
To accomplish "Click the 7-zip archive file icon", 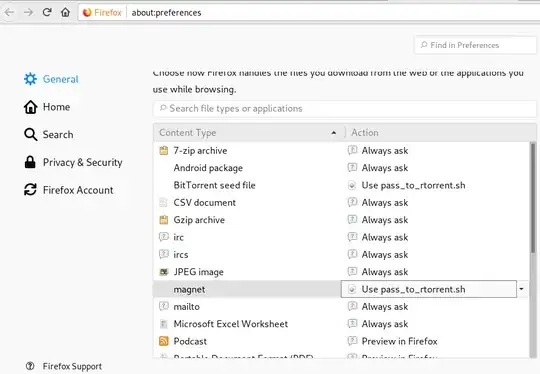I will (x=164, y=151).
